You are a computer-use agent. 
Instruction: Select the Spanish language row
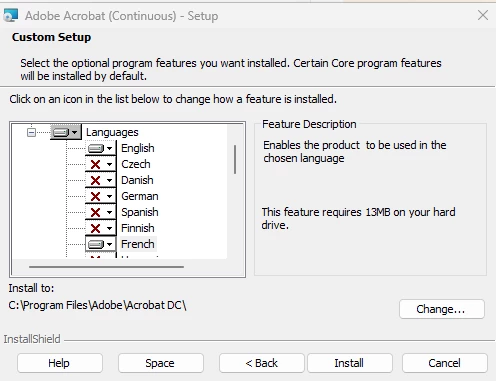(x=140, y=212)
